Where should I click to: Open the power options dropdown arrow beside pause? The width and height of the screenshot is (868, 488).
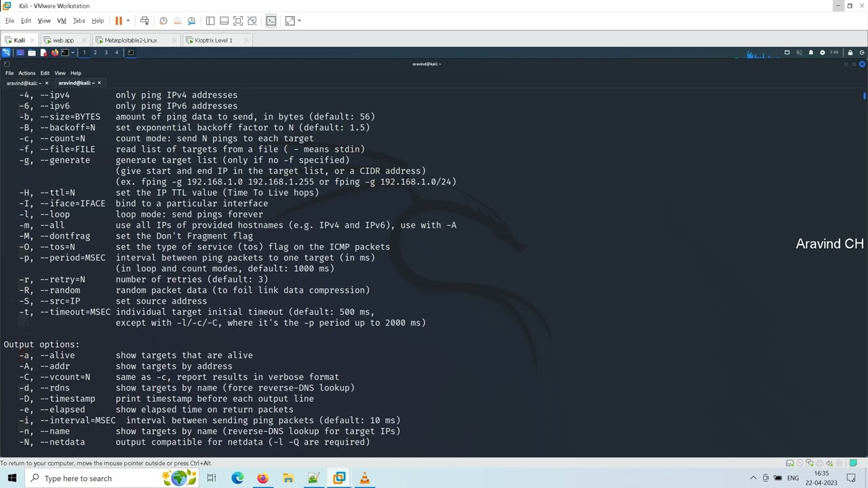point(127,21)
